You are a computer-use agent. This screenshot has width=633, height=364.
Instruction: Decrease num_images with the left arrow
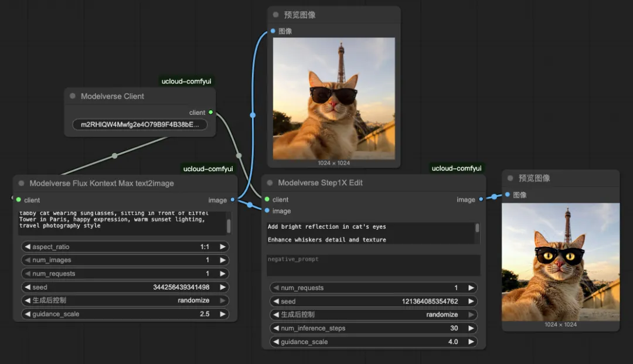coord(28,260)
